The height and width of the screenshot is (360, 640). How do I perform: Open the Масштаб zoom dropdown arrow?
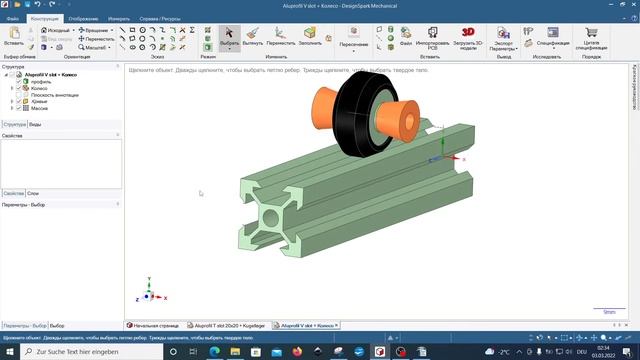(x=109, y=48)
